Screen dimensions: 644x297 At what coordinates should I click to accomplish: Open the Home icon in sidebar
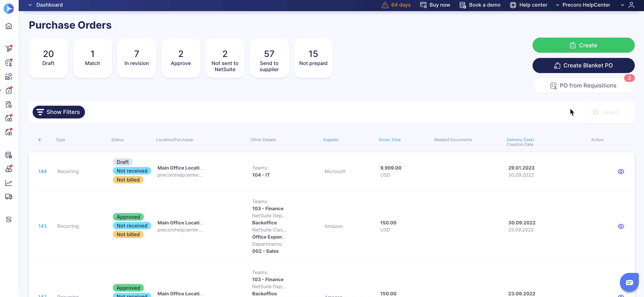tap(9, 26)
